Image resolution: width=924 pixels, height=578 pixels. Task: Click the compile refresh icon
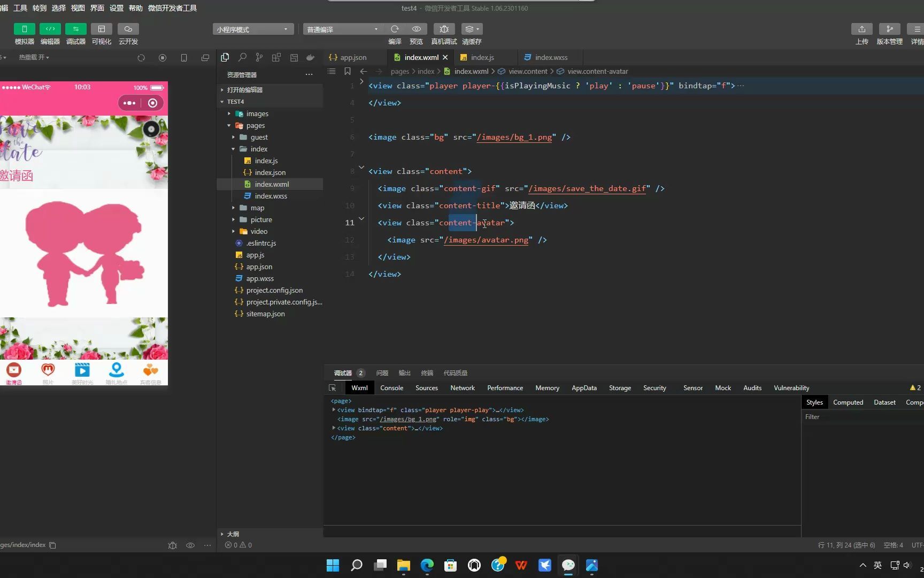click(x=395, y=29)
